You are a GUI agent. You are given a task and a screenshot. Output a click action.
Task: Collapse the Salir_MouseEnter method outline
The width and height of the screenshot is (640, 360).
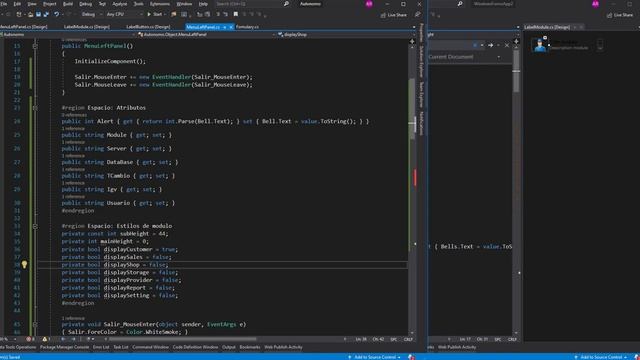point(35,324)
